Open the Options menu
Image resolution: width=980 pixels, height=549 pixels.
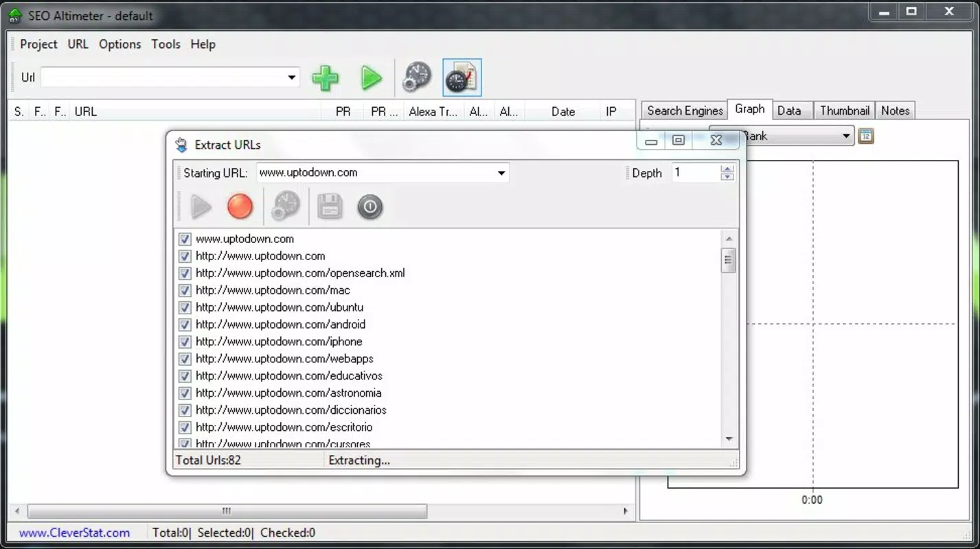coord(119,44)
